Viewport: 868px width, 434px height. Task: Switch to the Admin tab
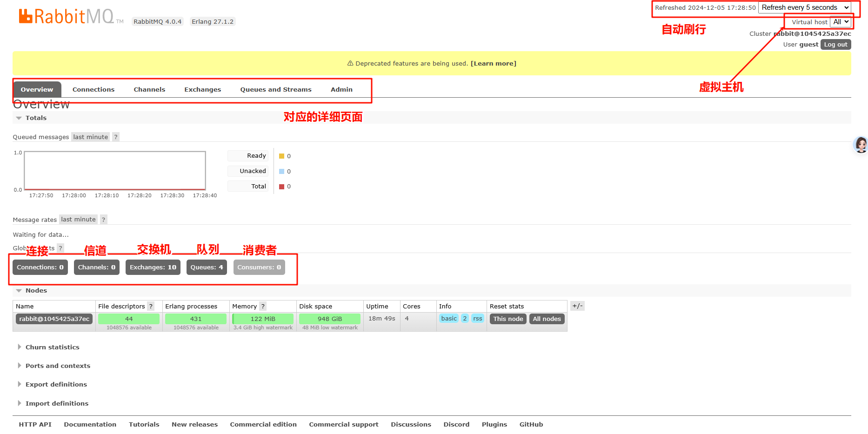(x=341, y=89)
